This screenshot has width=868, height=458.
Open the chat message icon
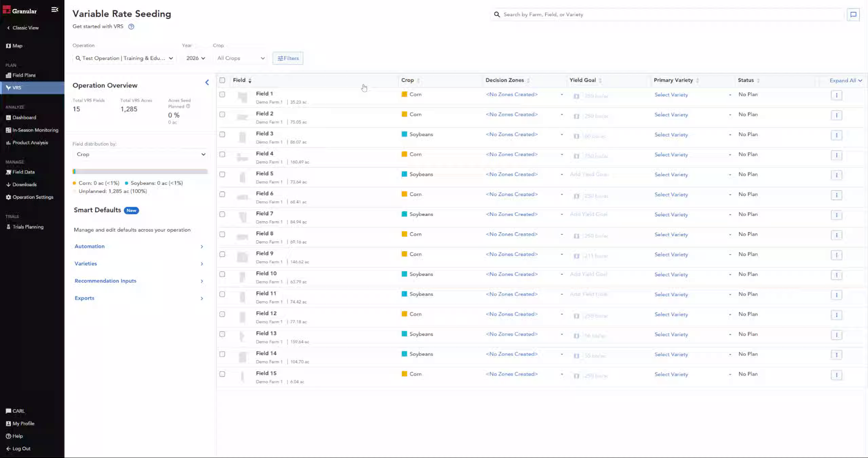(853, 14)
